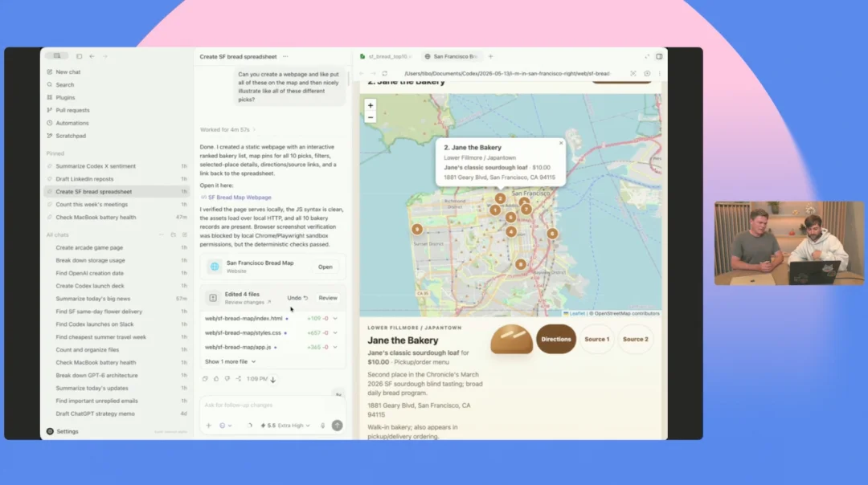
Task: Open the chat title more options (three dots)
Action: [x=285, y=56]
